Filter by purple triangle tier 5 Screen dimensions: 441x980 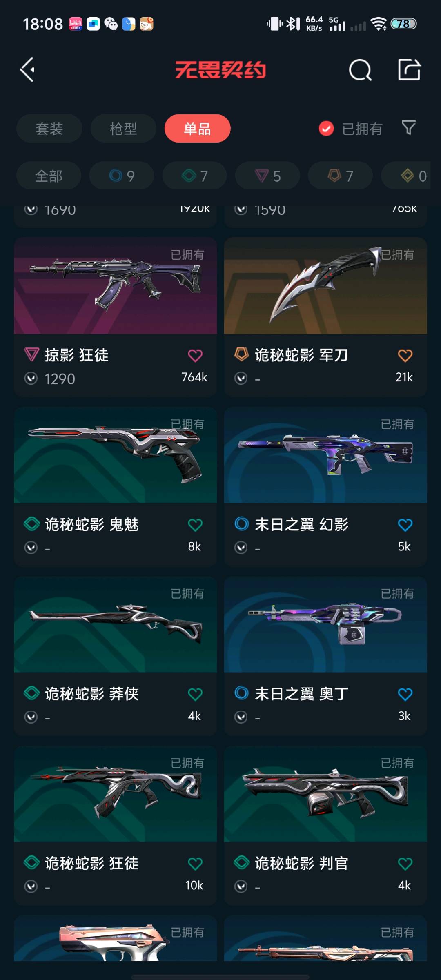pyautogui.click(x=267, y=176)
